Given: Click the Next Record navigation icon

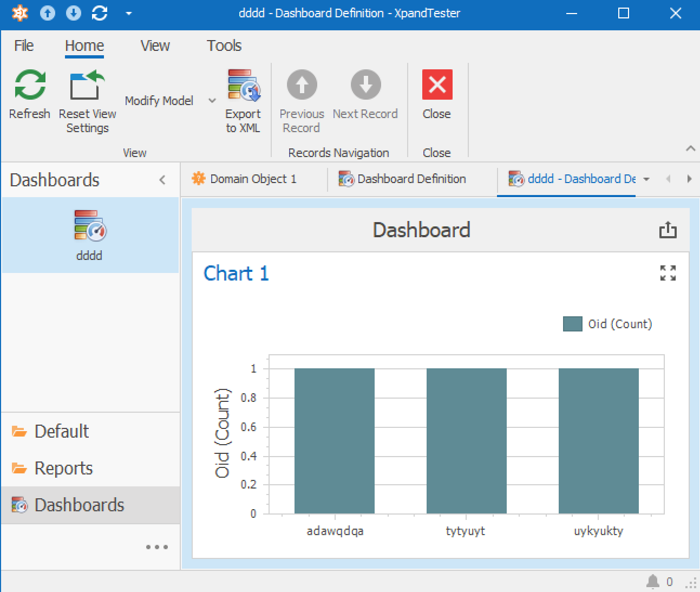Looking at the screenshot, I should [x=365, y=85].
